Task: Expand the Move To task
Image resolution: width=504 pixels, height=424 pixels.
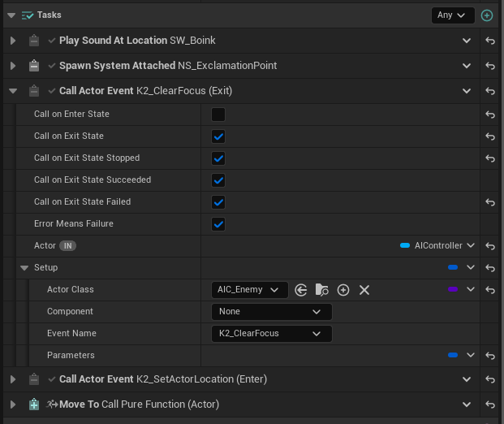Action: tap(13, 405)
